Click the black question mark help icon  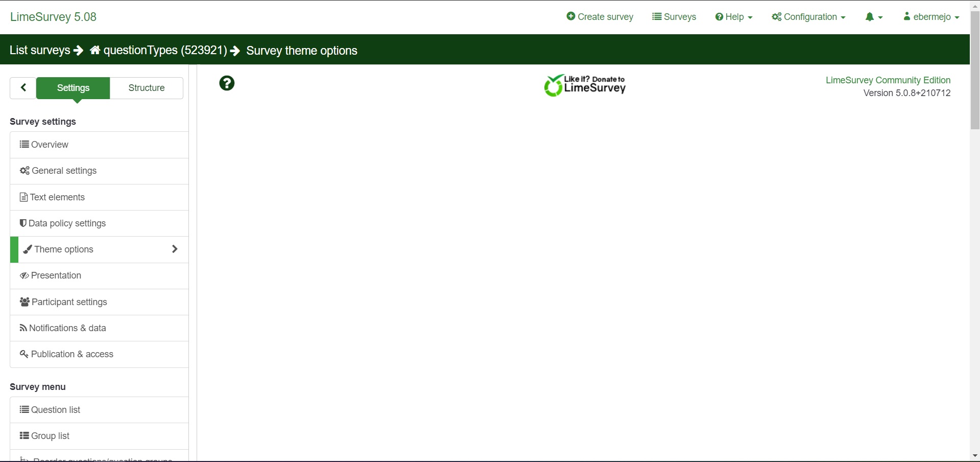[227, 83]
